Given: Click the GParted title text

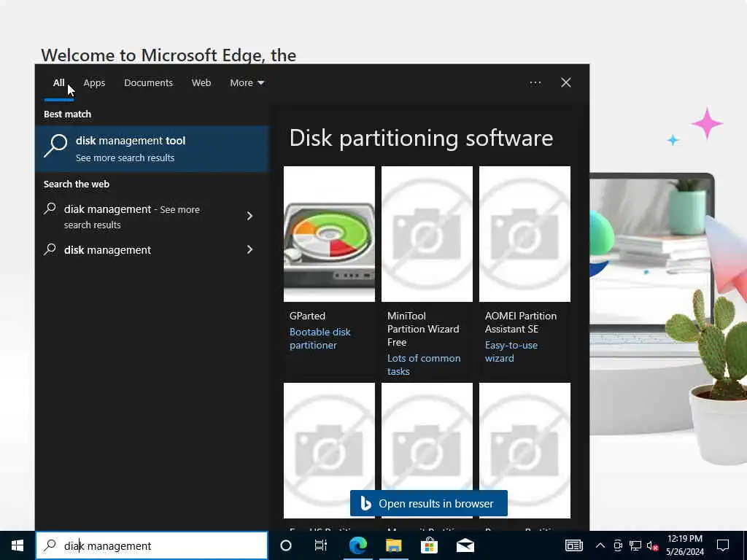Looking at the screenshot, I should tap(307, 316).
